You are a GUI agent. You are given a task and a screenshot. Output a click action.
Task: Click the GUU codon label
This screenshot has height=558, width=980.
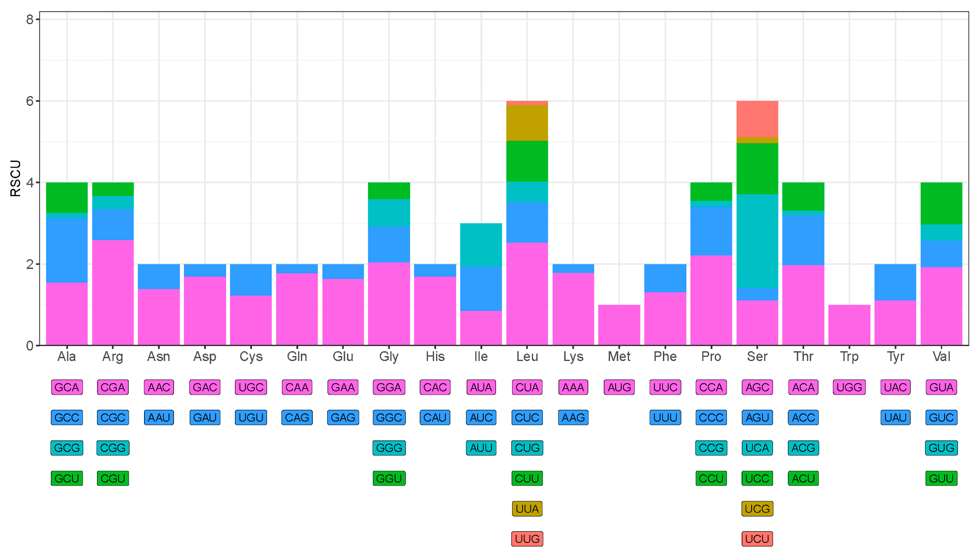[941, 478]
